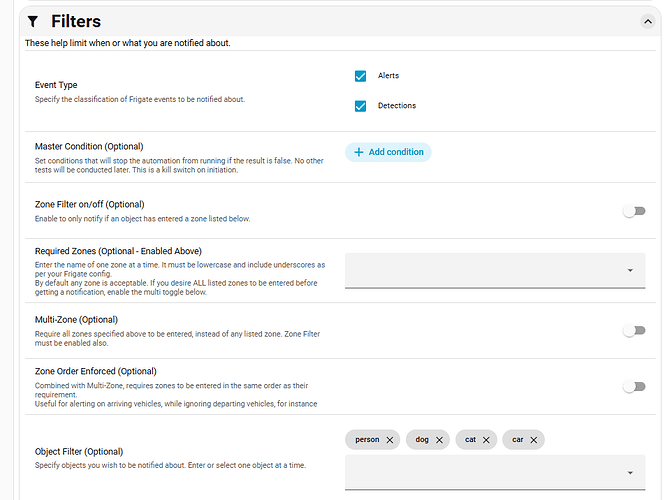This screenshot has width=664, height=500.
Task: Click the Zone Order Enforced (Optional) label
Action: coord(96,371)
